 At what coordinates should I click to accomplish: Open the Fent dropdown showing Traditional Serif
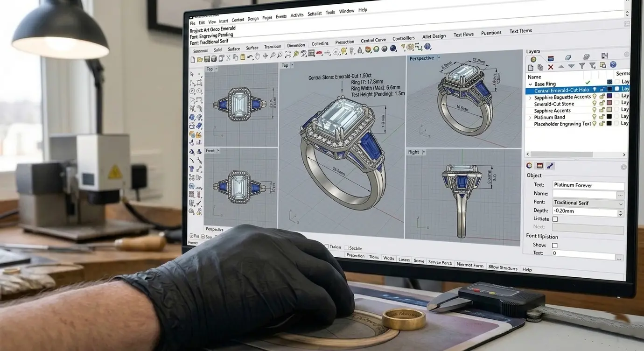[x=588, y=203]
